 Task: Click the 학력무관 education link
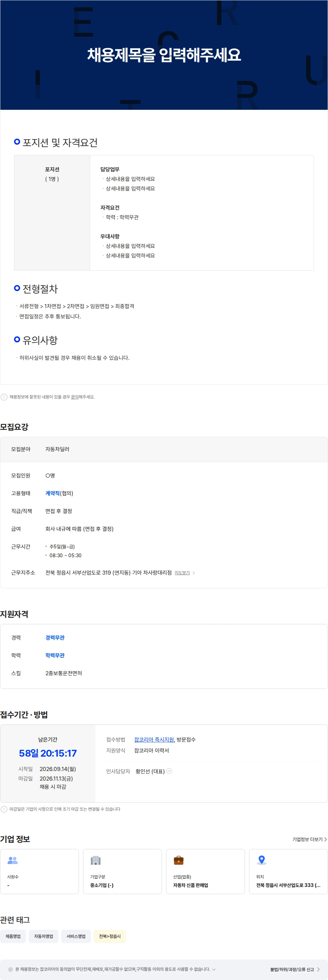click(x=55, y=655)
